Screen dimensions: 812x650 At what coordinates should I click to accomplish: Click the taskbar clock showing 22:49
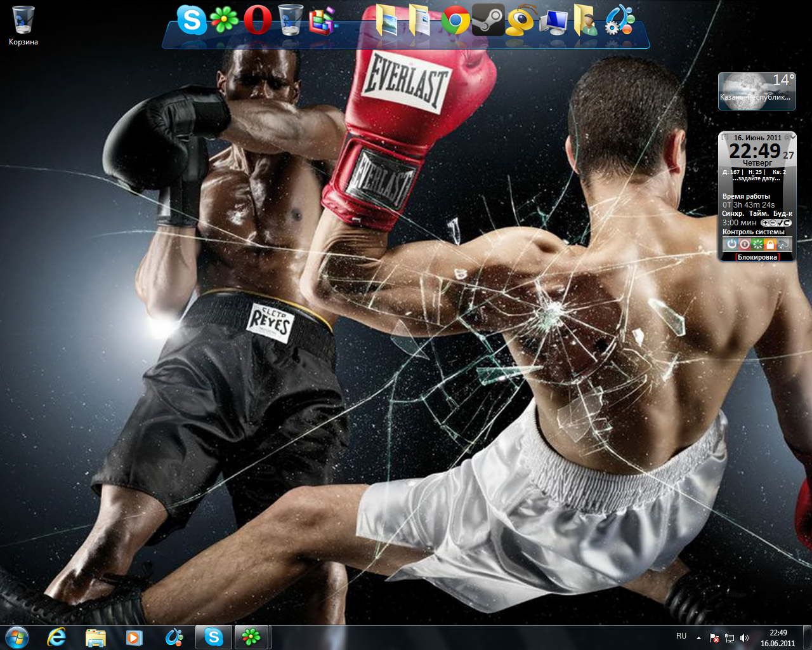[x=778, y=637]
